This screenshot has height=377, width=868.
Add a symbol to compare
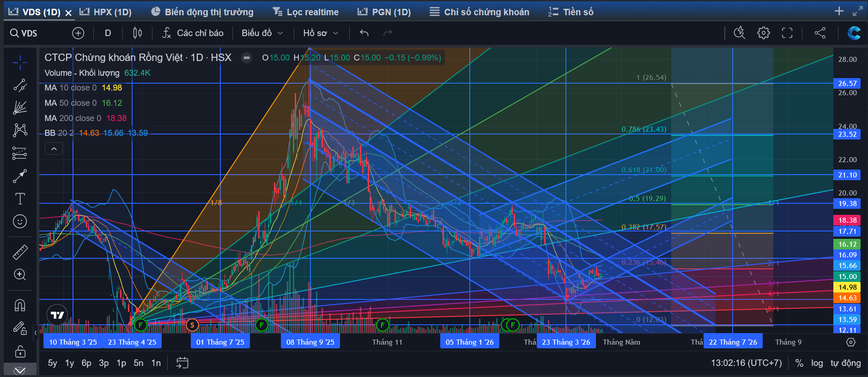(x=78, y=33)
